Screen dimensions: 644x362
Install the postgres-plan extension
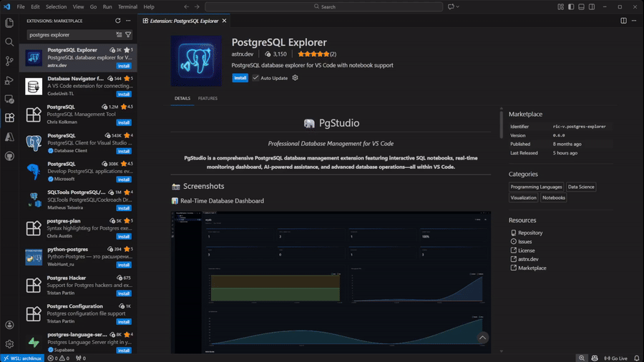124,236
